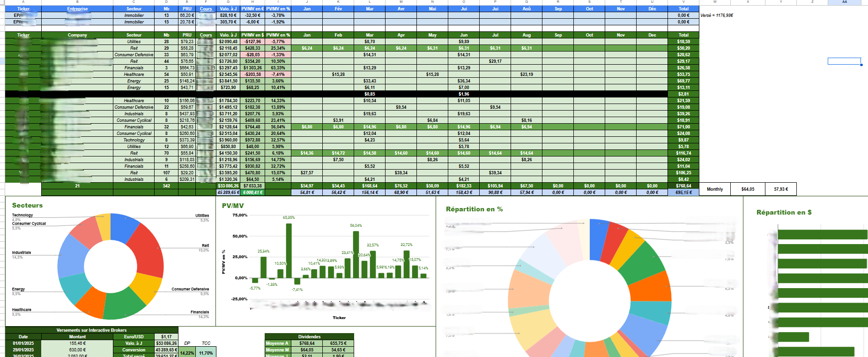
Task: Click the 'Conversion' label cell
Action: [134, 350]
